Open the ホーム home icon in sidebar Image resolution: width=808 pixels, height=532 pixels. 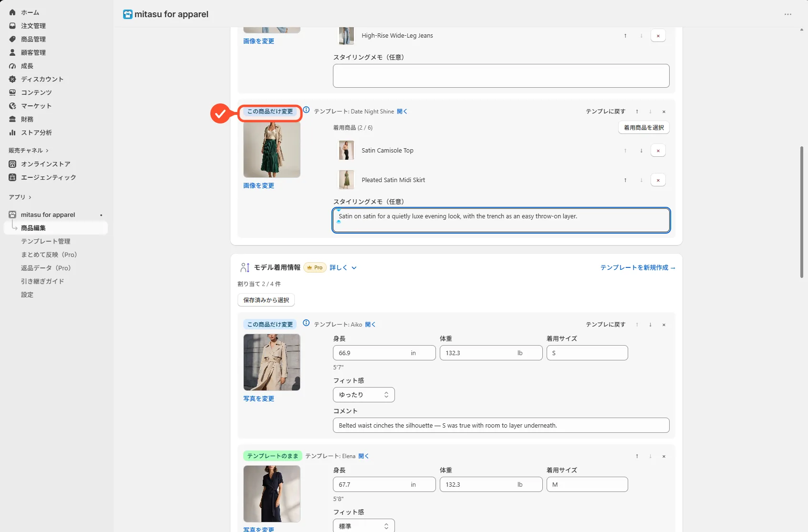pos(12,12)
